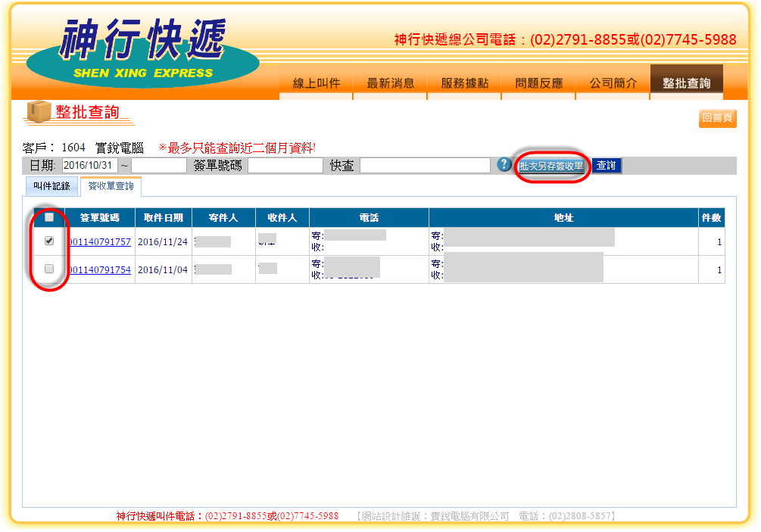
Task: Return home with the 回首頁 button
Action: [716, 119]
